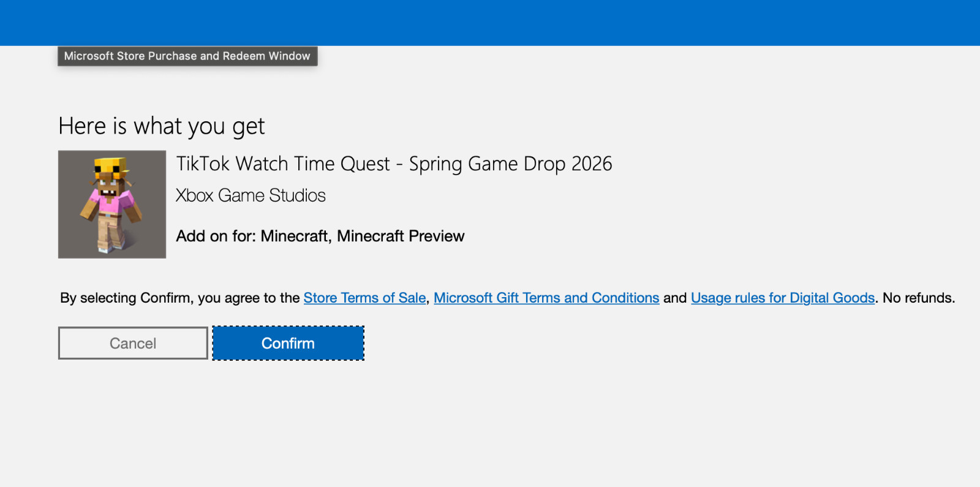Click the empty gray area below the buttons
The height and width of the screenshot is (487, 980).
point(490,423)
